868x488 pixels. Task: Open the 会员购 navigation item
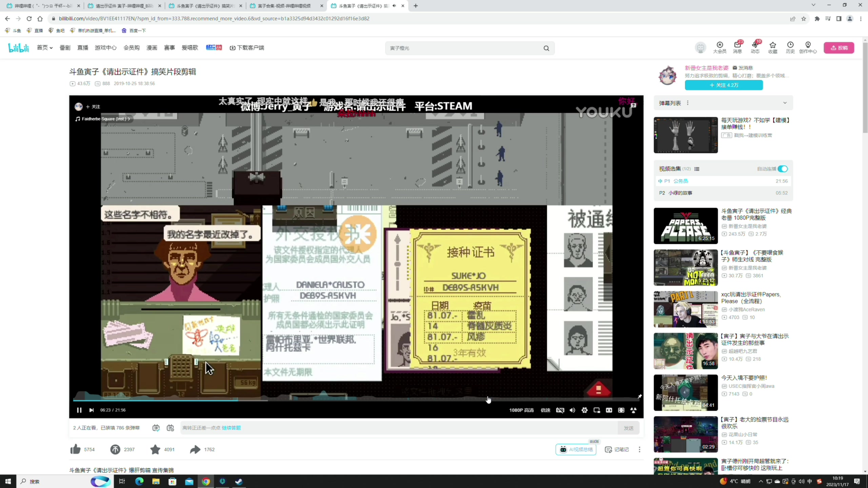(x=131, y=48)
